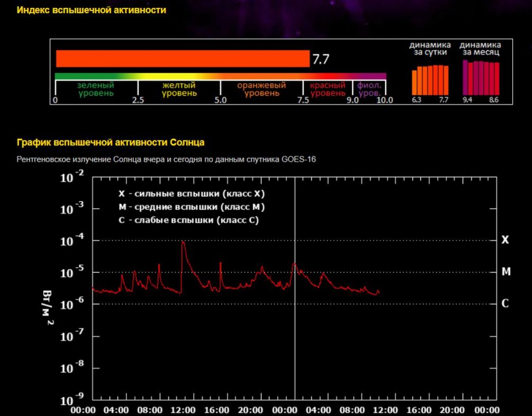Click the 'желтый уровень' label

(x=179, y=89)
